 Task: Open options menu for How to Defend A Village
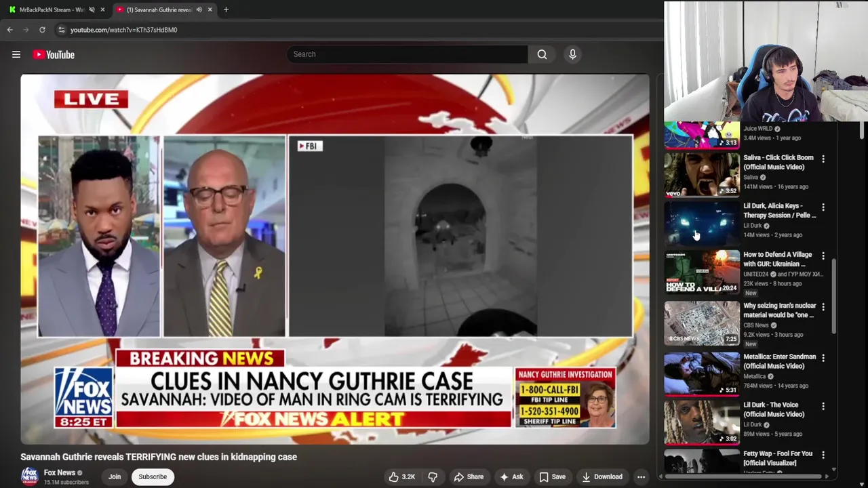pos(823,256)
